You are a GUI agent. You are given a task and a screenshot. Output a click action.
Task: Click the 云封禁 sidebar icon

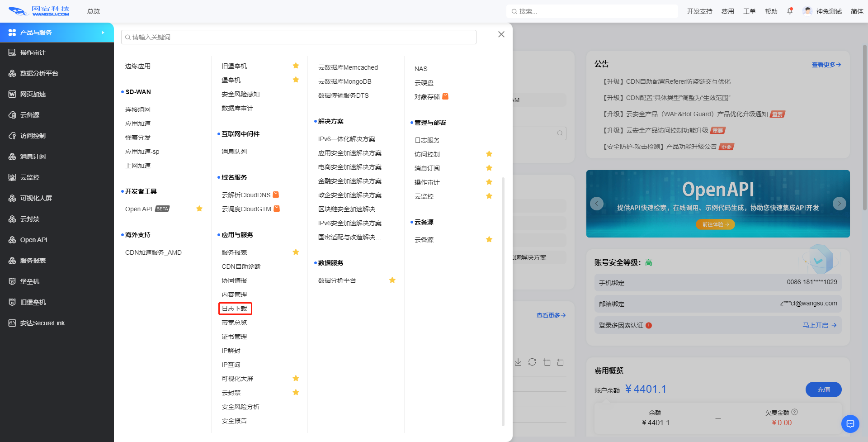click(12, 219)
